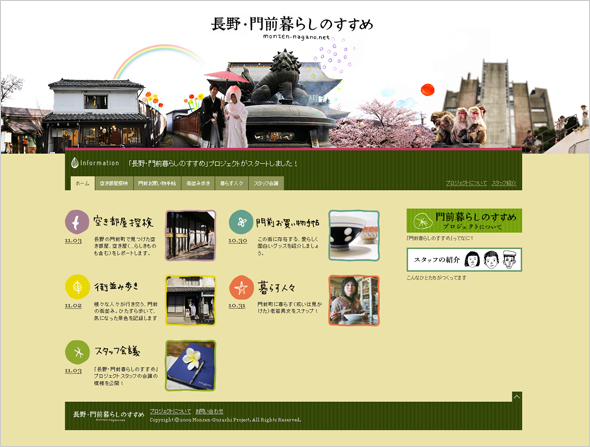The height and width of the screenshot is (447, 590).
Task: Open the yellow-framed street building thumbnail
Action: (190, 301)
